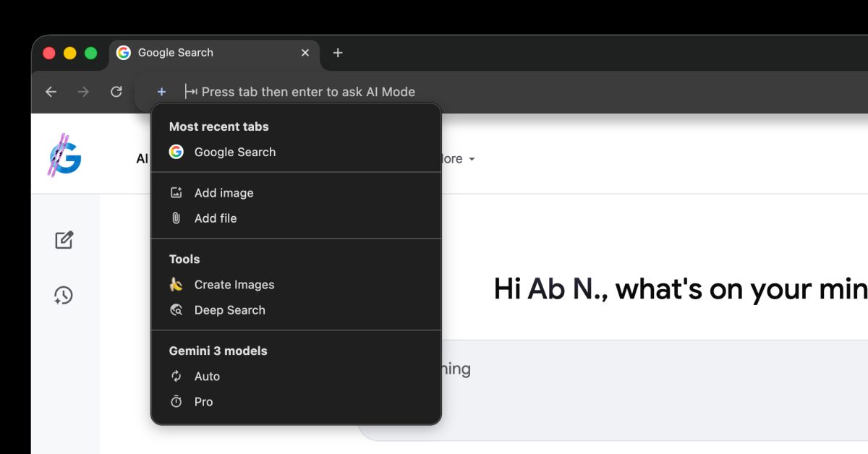Image resolution: width=868 pixels, height=454 pixels.
Task: Click the Add image option
Action: tap(223, 192)
